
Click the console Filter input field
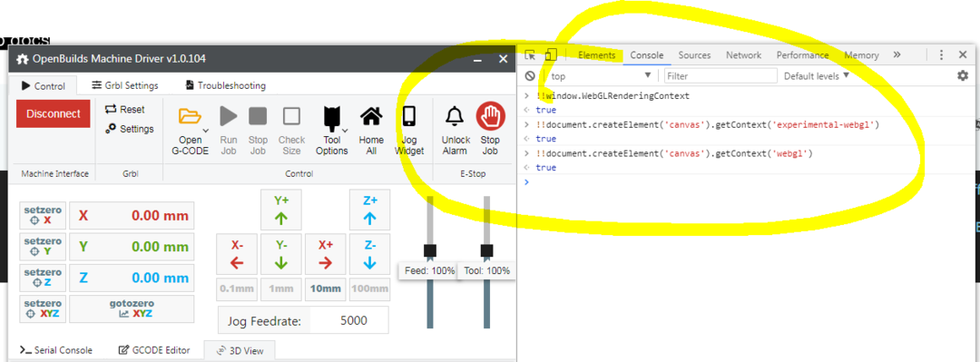[x=720, y=76]
